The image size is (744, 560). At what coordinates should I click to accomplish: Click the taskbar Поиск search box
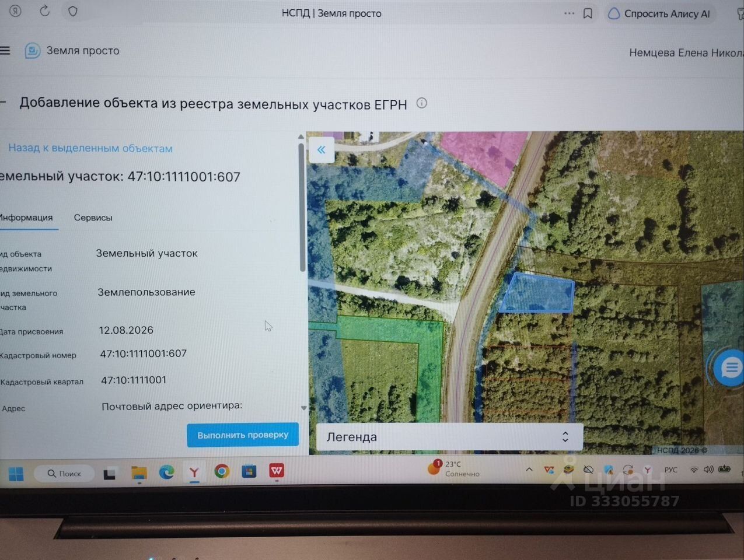point(64,473)
